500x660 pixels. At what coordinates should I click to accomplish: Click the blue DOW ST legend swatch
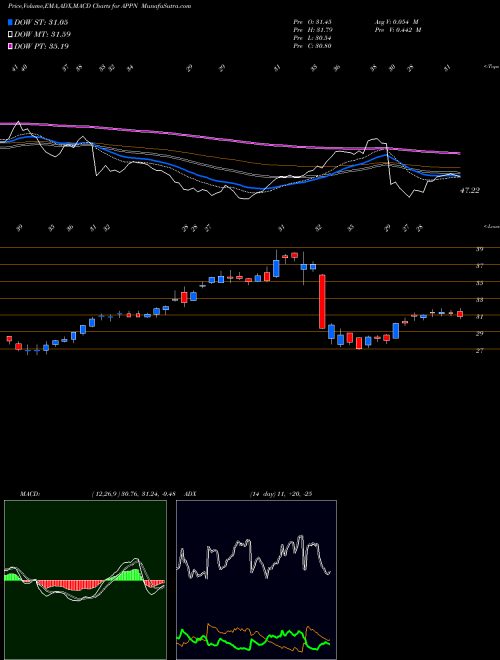tap(10, 22)
